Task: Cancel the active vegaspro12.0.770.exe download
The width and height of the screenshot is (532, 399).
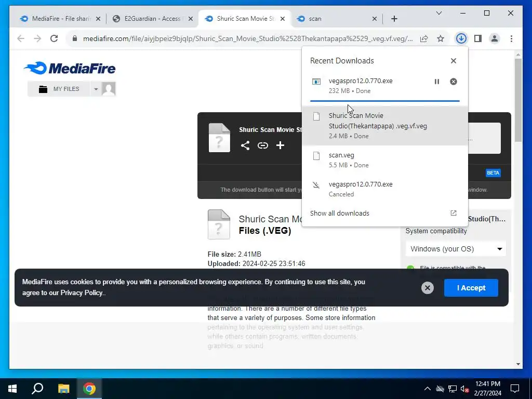Action: pos(453,82)
